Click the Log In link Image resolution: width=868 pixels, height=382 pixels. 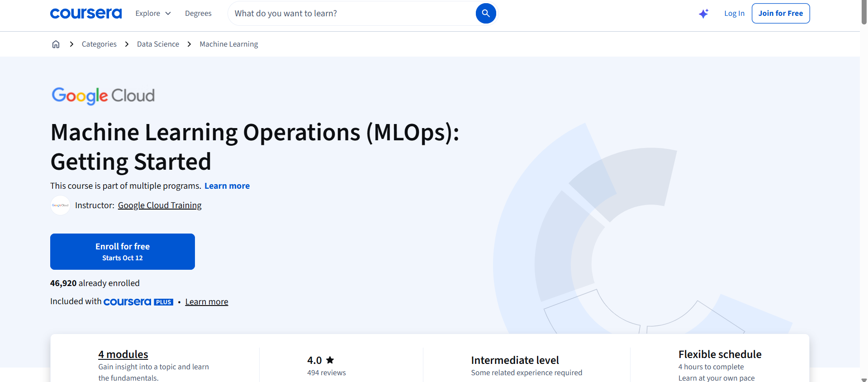(x=734, y=14)
